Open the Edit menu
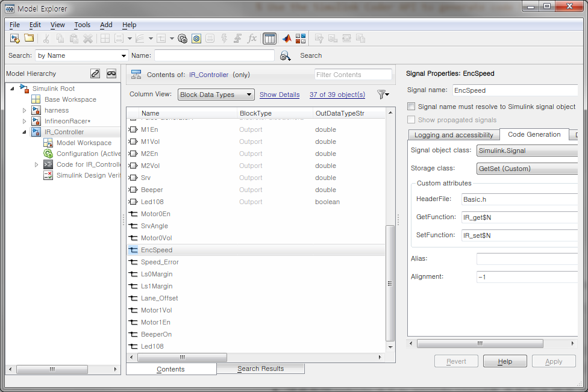Viewport: 588px width, 392px height. coord(35,25)
